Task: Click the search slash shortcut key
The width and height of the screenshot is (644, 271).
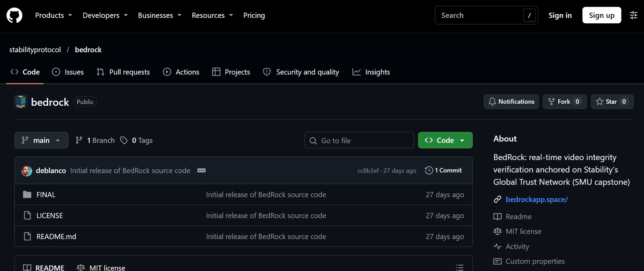Action: tap(529, 15)
